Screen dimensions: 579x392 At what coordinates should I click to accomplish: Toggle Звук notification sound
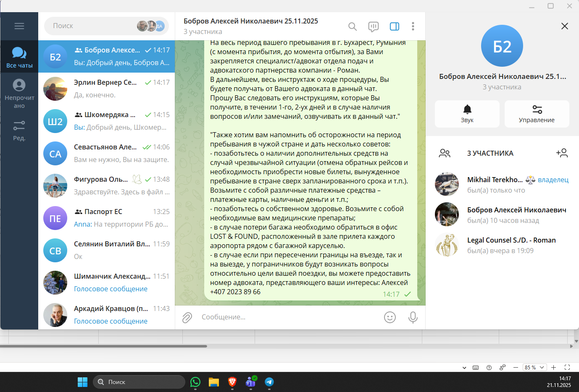click(x=467, y=114)
